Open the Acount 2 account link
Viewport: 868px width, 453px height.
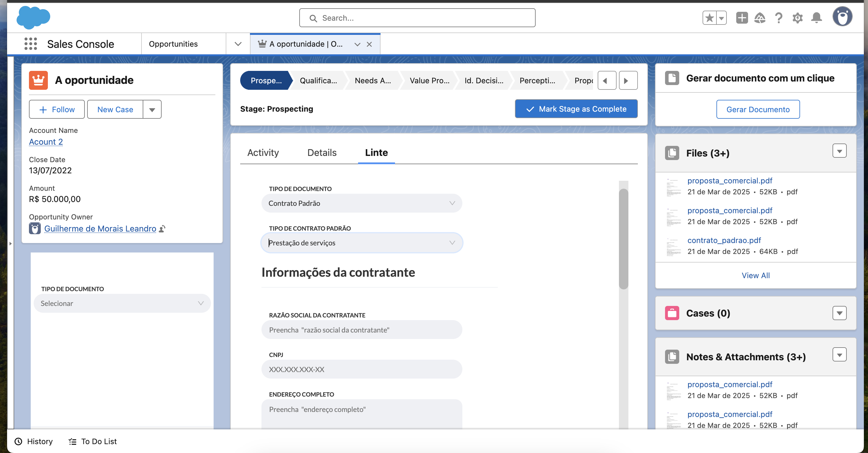click(x=46, y=142)
